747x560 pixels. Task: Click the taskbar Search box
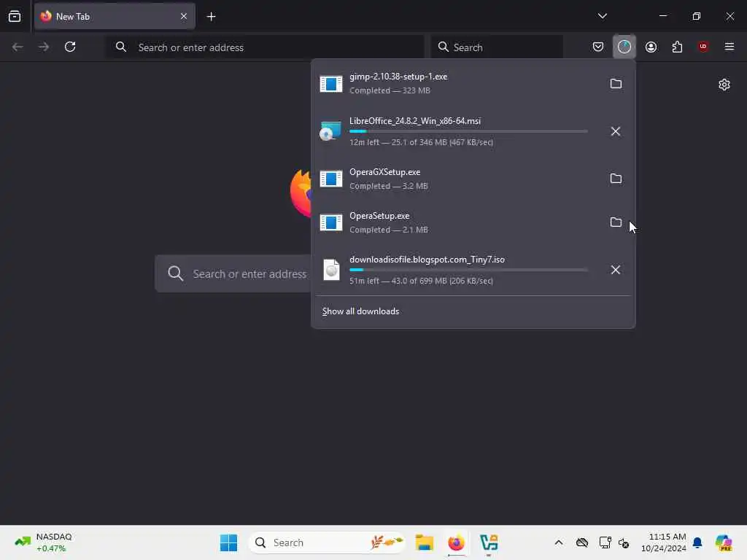tap(327, 542)
